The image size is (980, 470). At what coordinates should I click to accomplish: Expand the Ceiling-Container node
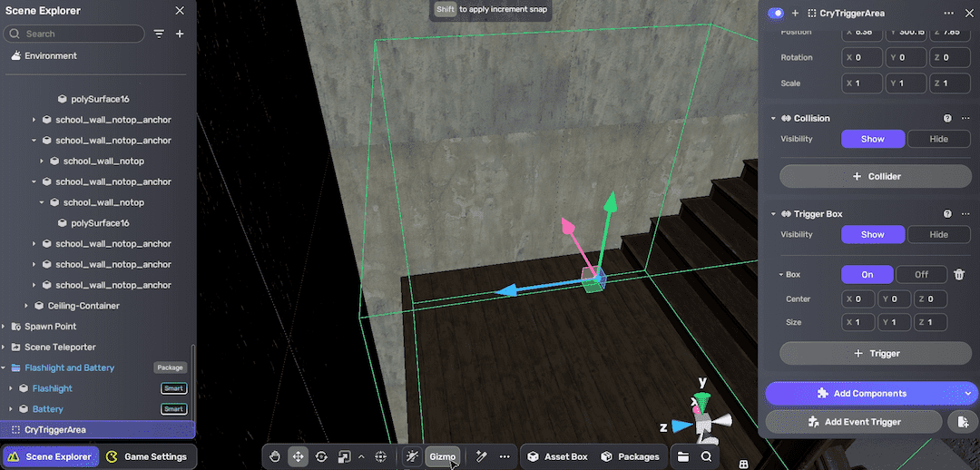(26, 306)
